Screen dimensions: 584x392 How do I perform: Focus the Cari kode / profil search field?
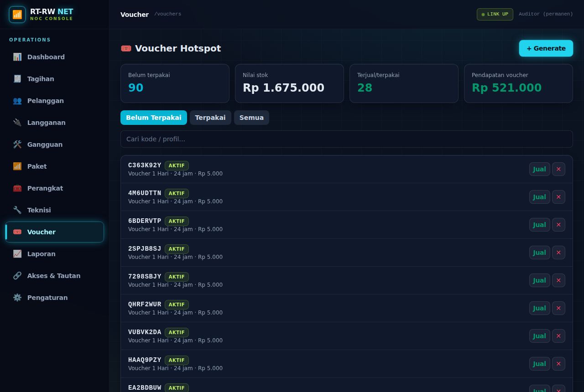pyautogui.click(x=347, y=139)
